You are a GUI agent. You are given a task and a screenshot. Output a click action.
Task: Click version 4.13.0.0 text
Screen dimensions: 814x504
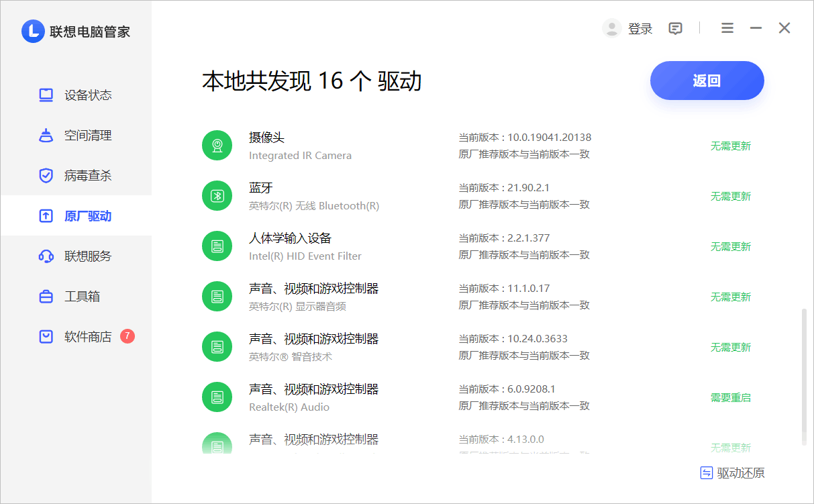pyautogui.click(x=525, y=440)
